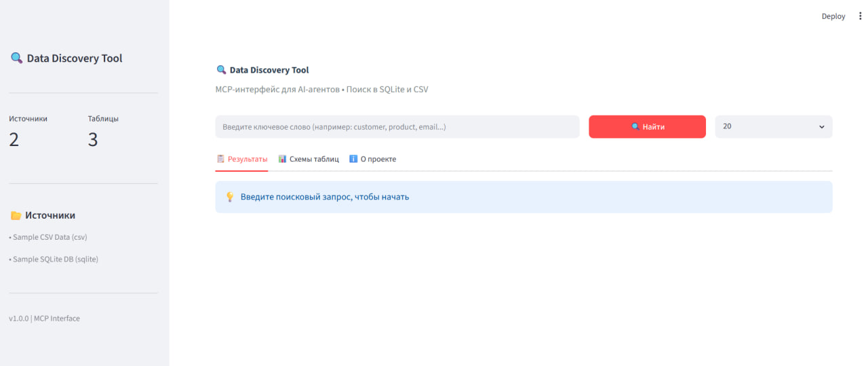Open the О проекте tab
868x366 pixels.
click(372, 159)
